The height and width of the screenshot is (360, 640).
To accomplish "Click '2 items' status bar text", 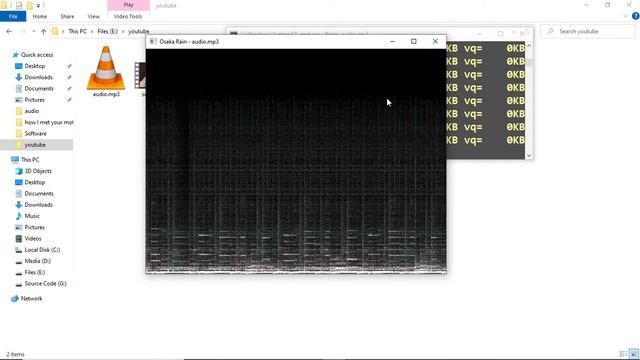I will click(x=16, y=354).
